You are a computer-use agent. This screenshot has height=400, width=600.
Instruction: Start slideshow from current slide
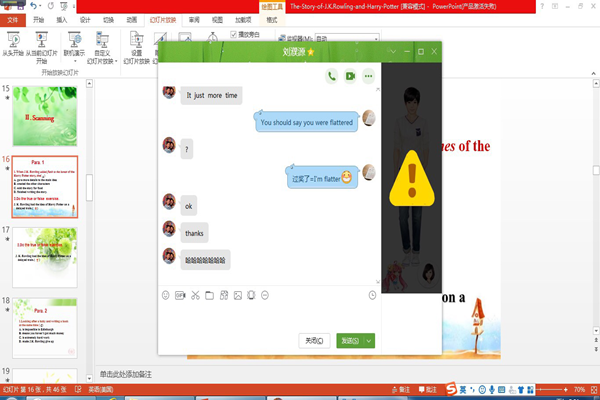pyautogui.click(x=41, y=48)
